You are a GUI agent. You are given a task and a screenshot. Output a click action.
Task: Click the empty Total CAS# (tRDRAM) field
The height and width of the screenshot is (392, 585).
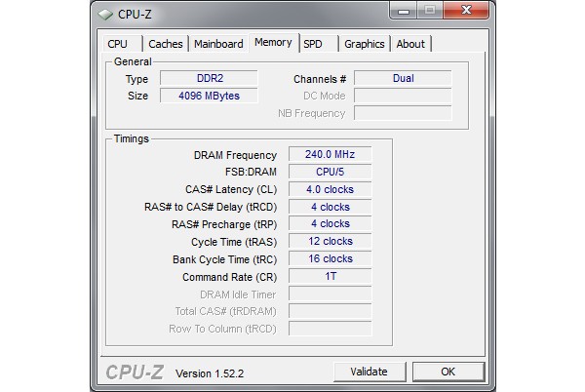pos(331,311)
